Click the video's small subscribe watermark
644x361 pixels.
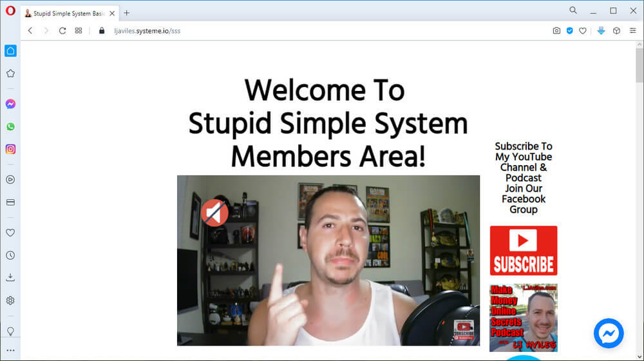464,330
